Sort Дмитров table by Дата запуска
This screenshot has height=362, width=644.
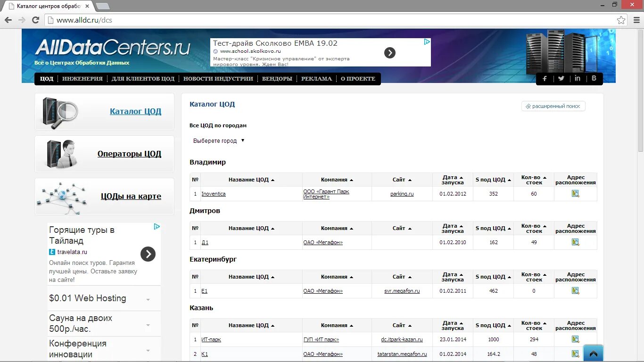pyautogui.click(x=453, y=228)
